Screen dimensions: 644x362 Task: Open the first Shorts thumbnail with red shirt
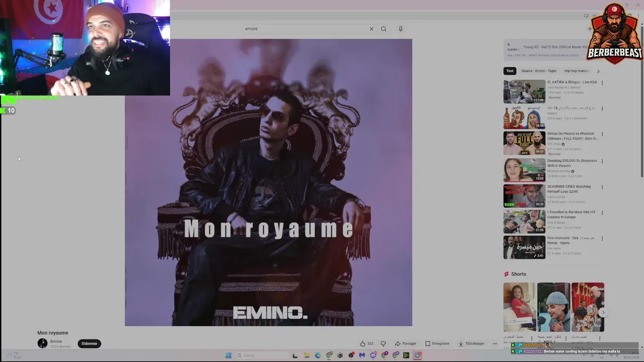(x=520, y=307)
